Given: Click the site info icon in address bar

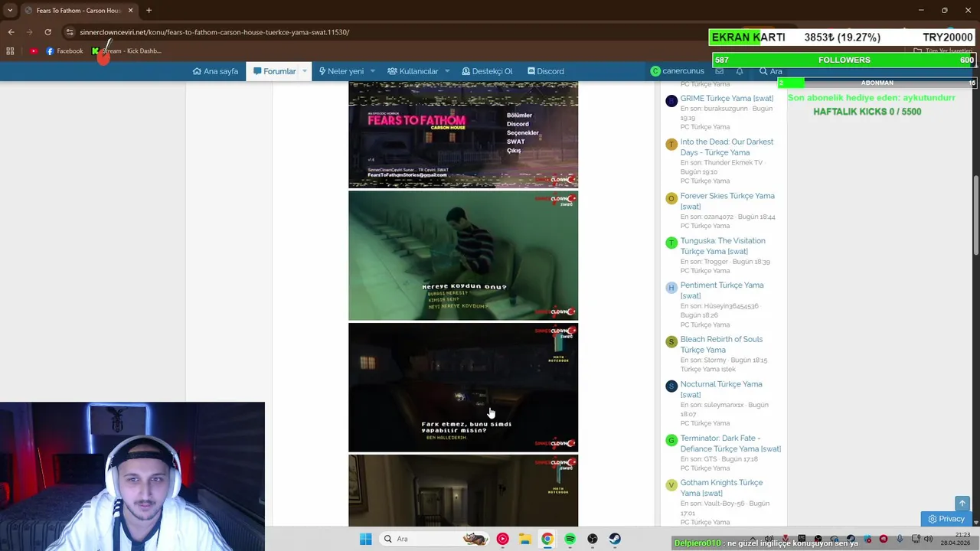Looking at the screenshot, I should pyautogui.click(x=70, y=32).
